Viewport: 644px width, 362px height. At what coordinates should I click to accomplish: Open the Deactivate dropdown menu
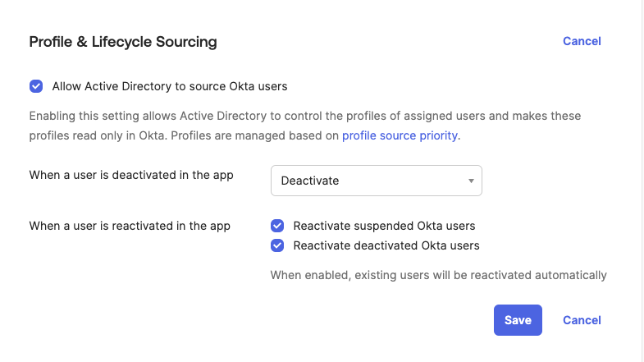click(377, 181)
